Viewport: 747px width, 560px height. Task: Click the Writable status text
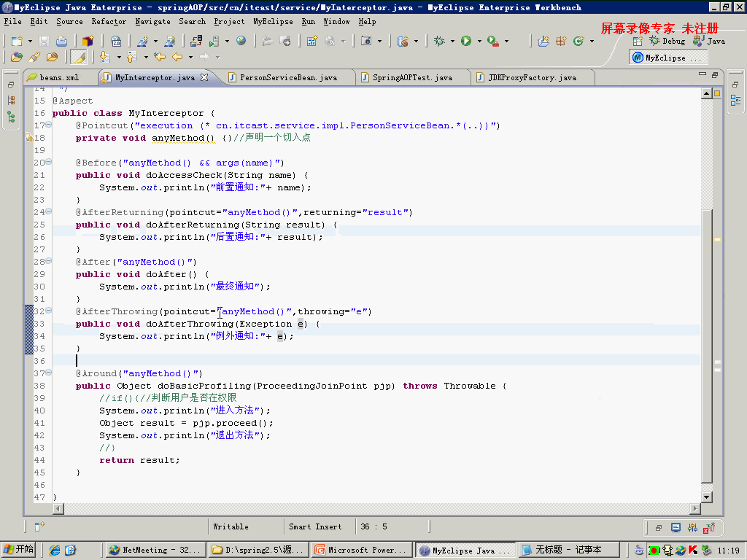tap(231, 526)
